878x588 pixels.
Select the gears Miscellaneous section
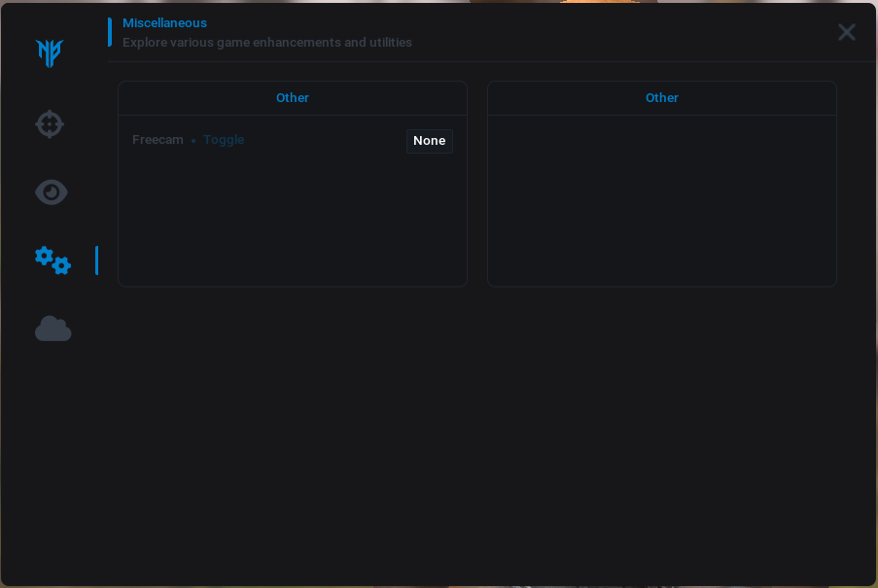click(53, 259)
